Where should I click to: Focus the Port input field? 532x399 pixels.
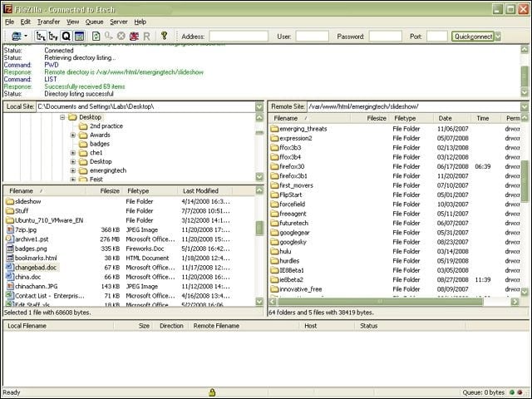[437, 37]
